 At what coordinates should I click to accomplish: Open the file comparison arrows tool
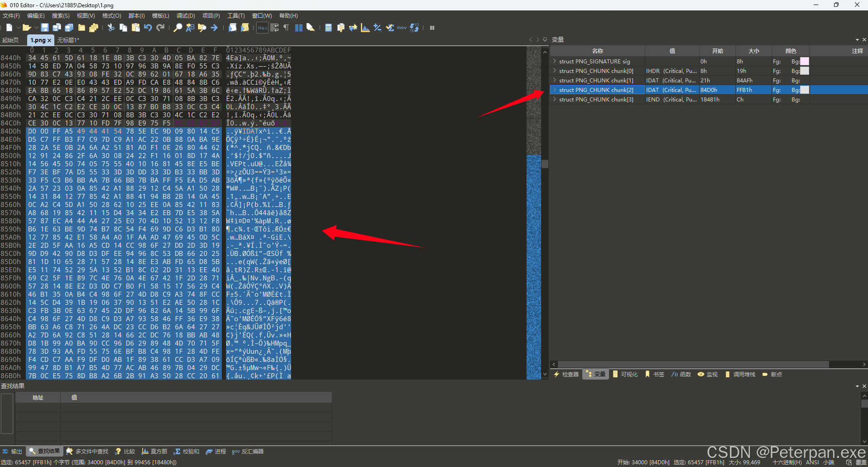pos(353,28)
